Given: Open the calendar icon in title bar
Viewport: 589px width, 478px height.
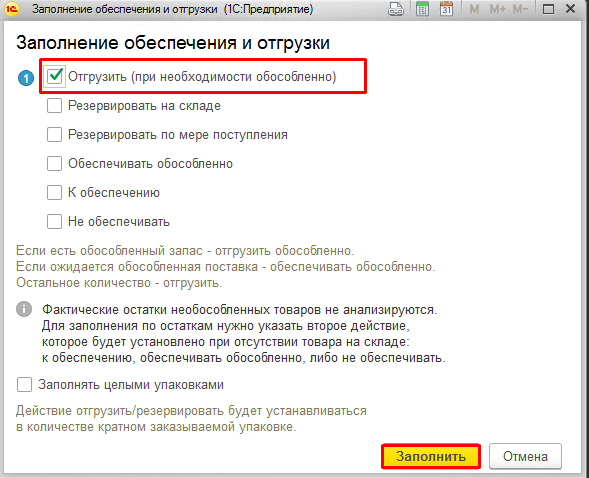Looking at the screenshot, I should coord(446,9).
